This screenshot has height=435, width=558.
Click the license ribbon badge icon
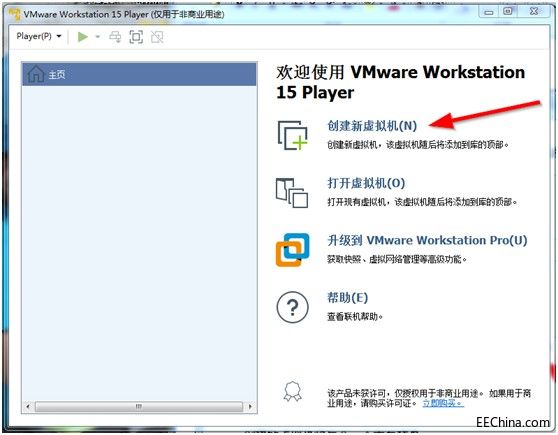(293, 392)
